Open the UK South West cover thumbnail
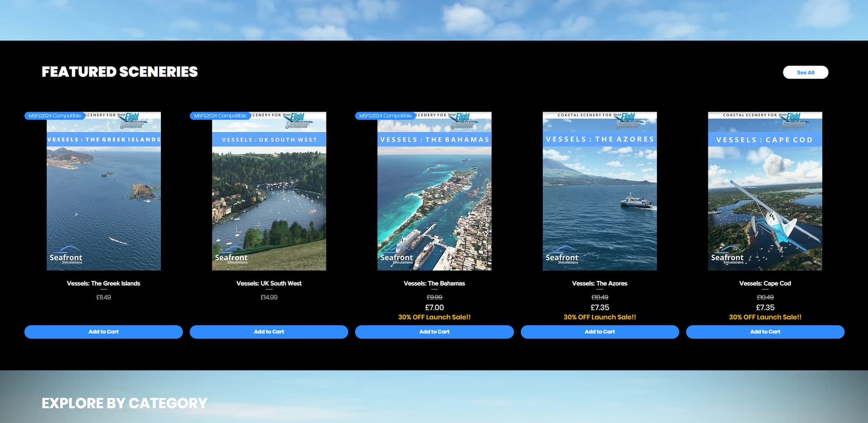868x423 pixels. [x=269, y=191]
